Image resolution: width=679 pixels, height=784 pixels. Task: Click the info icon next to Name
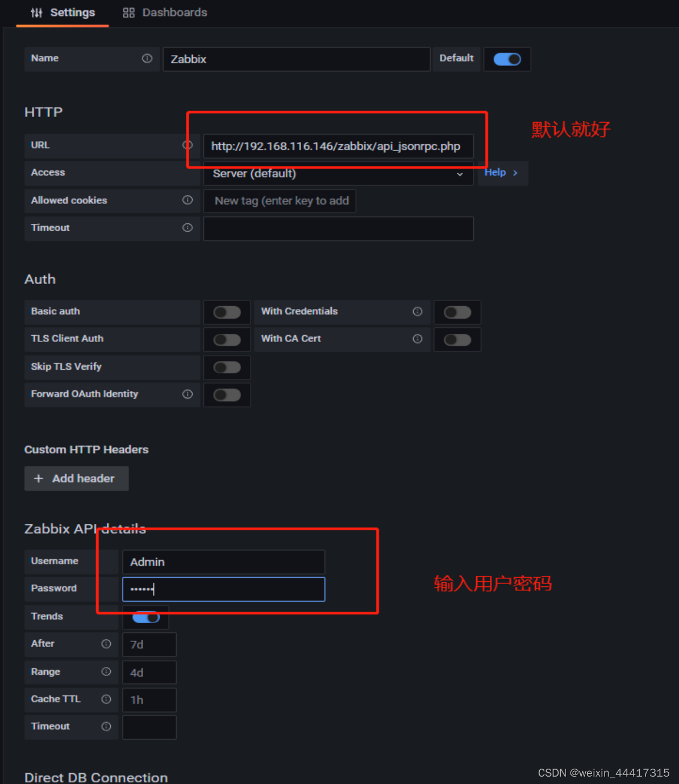147,58
